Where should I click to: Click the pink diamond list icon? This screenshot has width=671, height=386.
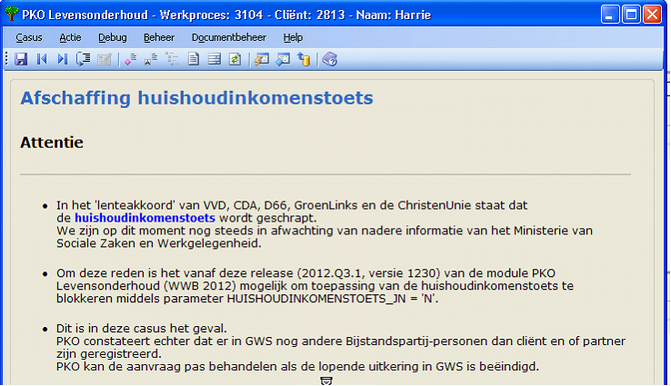click(131, 59)
